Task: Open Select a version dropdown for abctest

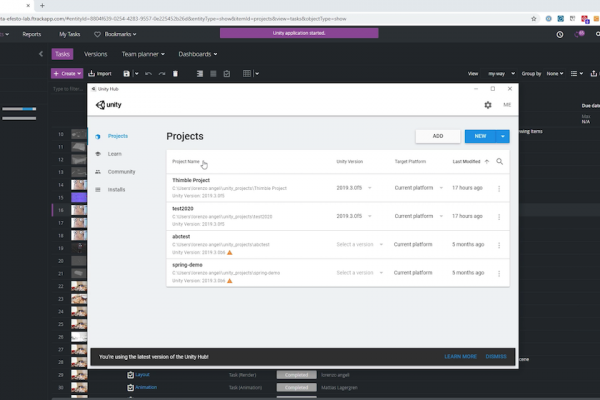Action: click(359, 245)
